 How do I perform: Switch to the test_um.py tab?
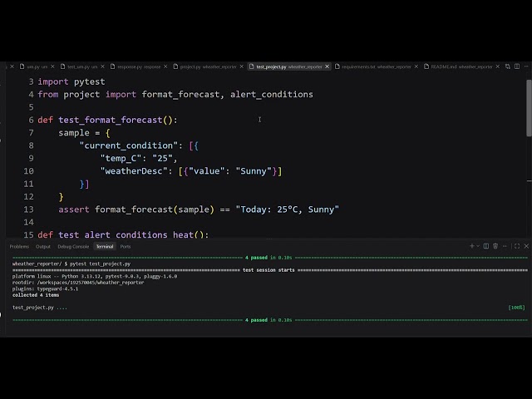(82, 66)
